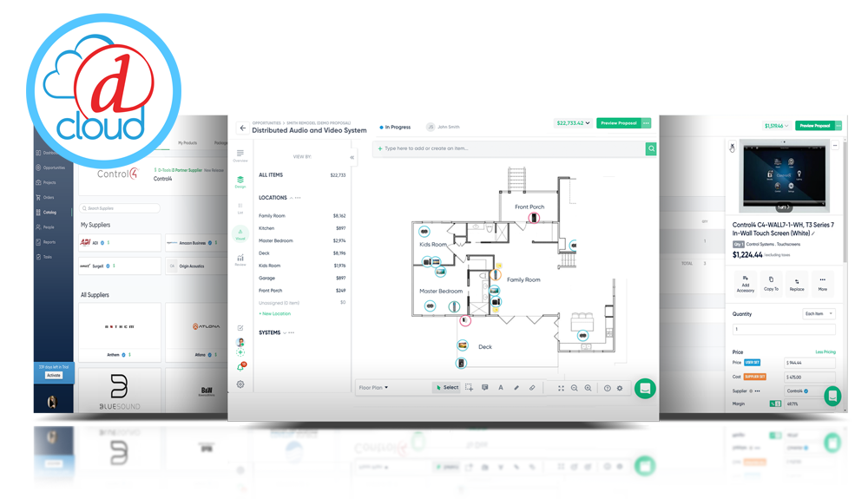
Task: Select the Garage location row
Action: pyautogui.click(x=302, y=279)
